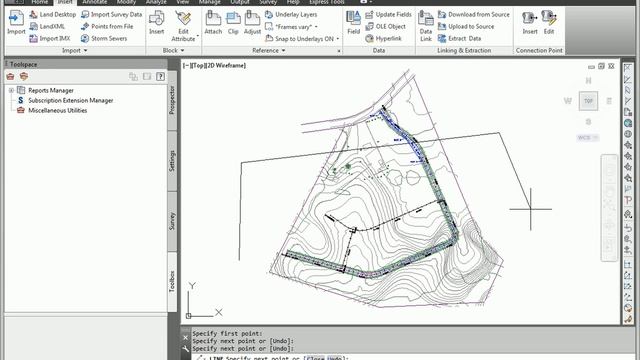Open the Home ribbon tab
Image resolution: width=640 pixels, height=360 pixels.
[x=40, y=2]
